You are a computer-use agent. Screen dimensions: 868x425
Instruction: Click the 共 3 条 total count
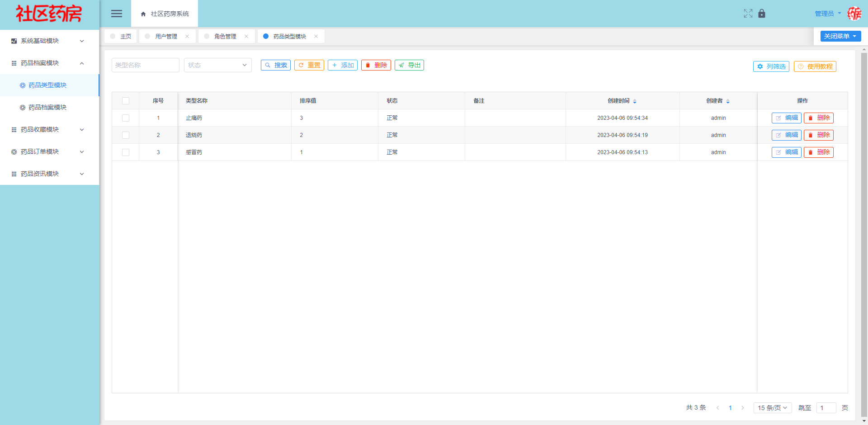click(x=696, y=408)
